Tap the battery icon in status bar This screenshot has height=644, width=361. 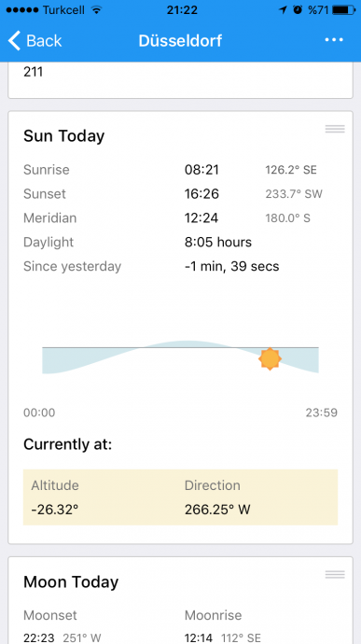[344, 10]
